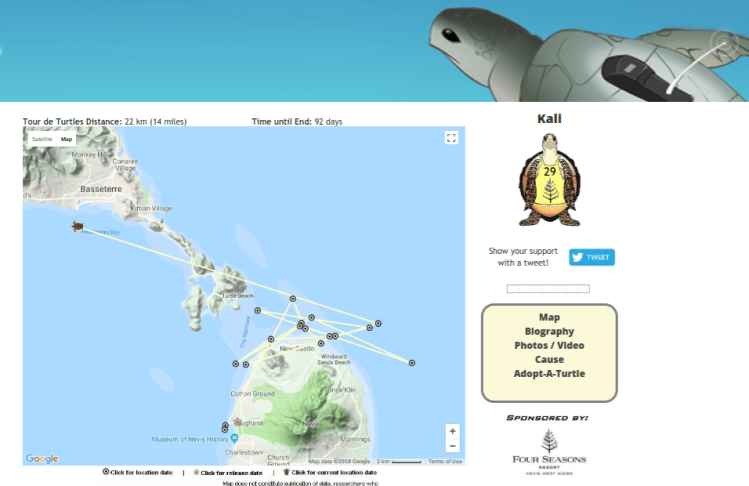Image resolution: width=749 pixels, height=486 pixels.
Task: Open the Map menu item
Action: pos(549,317)
